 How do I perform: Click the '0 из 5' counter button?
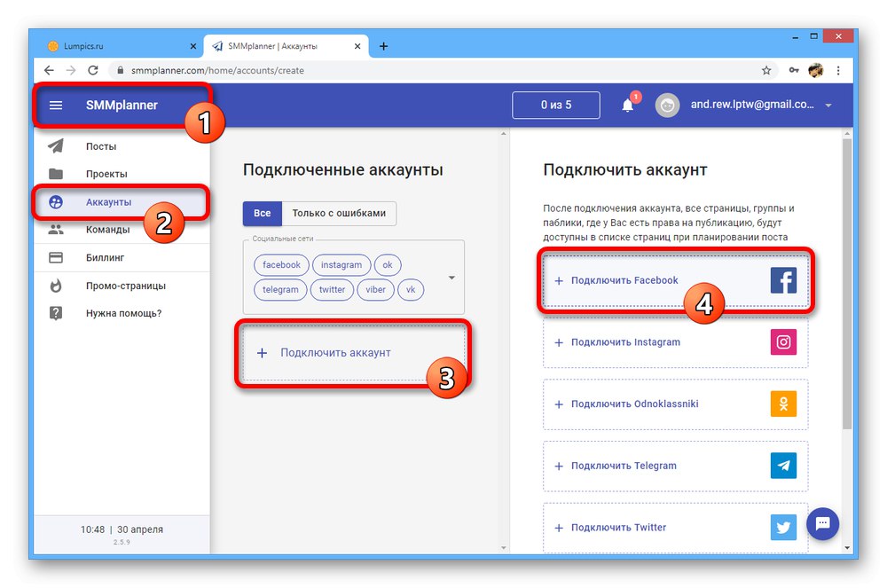556,106
